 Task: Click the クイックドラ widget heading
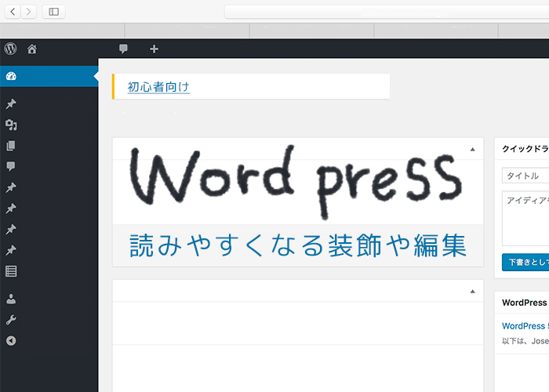[x=525, y=149]
